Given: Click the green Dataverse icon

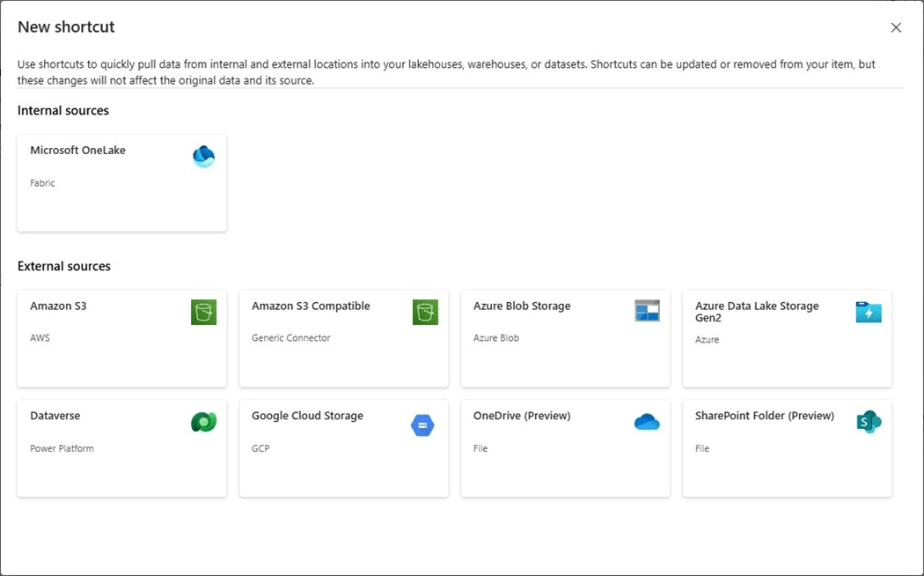Looking at the screenshot, I should pos(203,423).
